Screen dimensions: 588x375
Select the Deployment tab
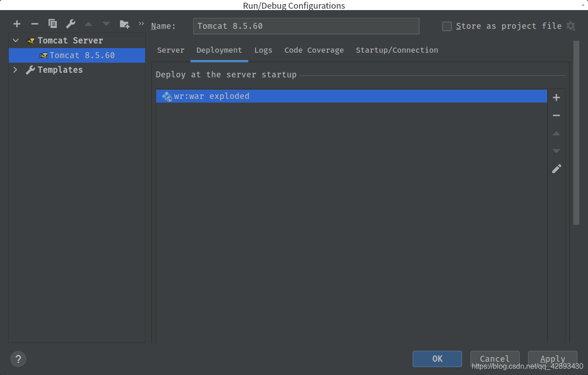click(219, 50)
